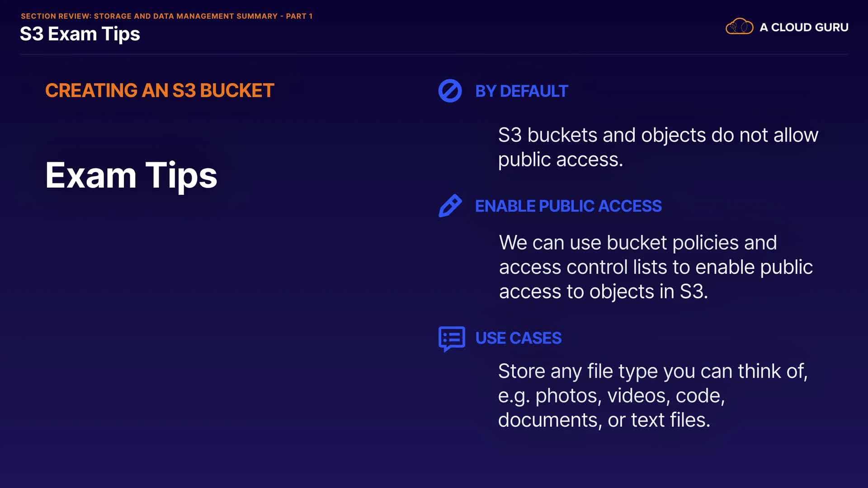Select the USE CASES heading
The image size is (868, 488).
(518, 338)
